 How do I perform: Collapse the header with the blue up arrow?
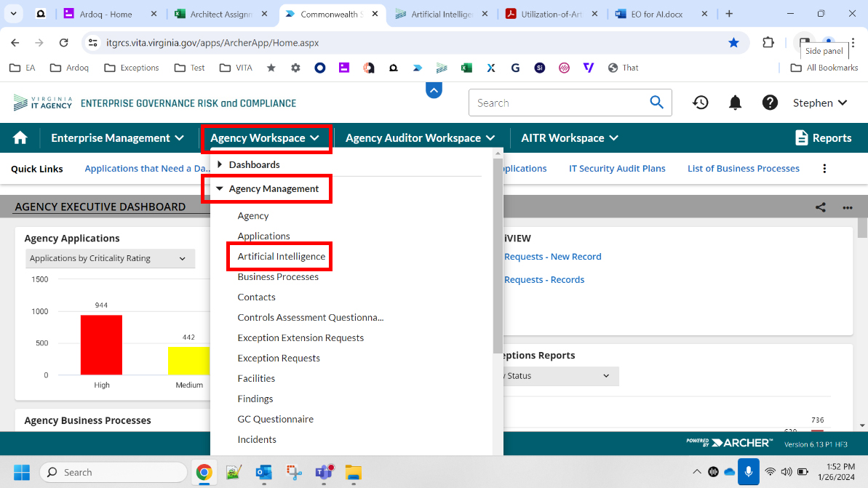click(434, 90)
